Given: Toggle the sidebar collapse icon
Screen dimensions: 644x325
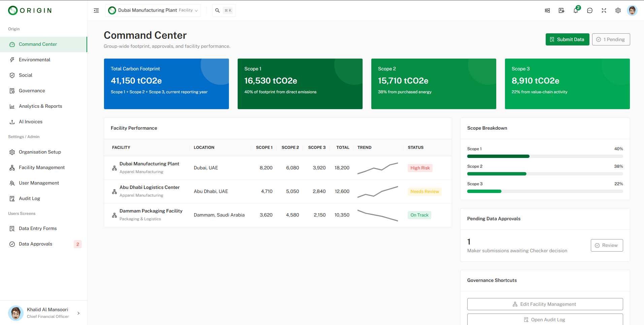Looking at the screenshot, I should 96,10.
